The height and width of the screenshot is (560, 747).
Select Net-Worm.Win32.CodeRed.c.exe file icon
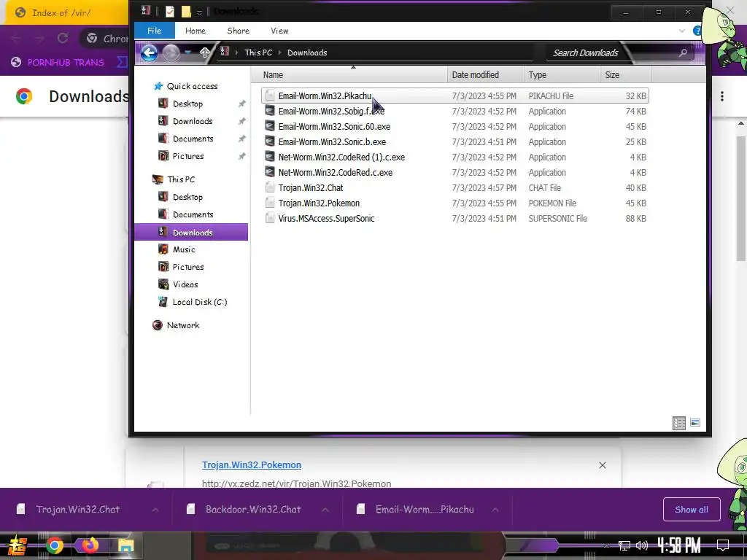click(270, 172)
